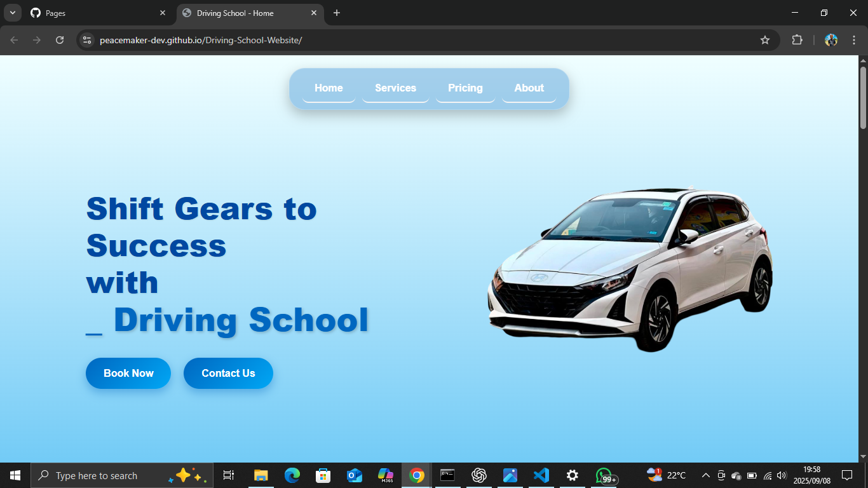Screen dimensions: 868x488
Task: Open a new browser tab
Action: coord(337,13)
